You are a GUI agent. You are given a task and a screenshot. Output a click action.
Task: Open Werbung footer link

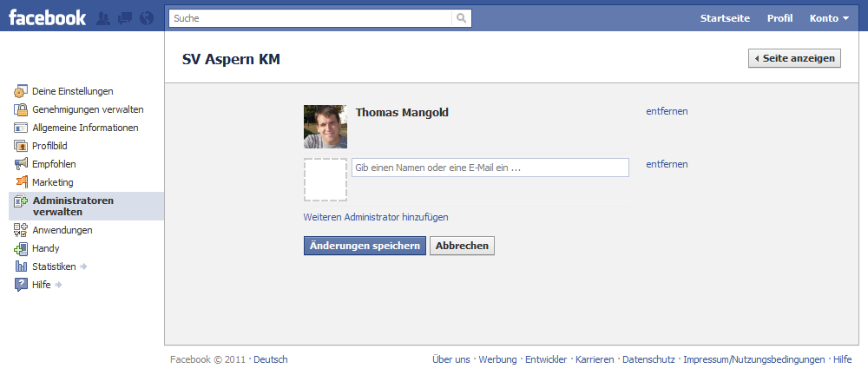497,359
